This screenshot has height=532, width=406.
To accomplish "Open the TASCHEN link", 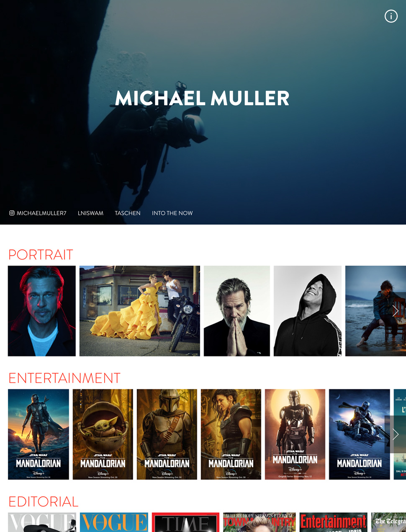I will tap(128, 213).
